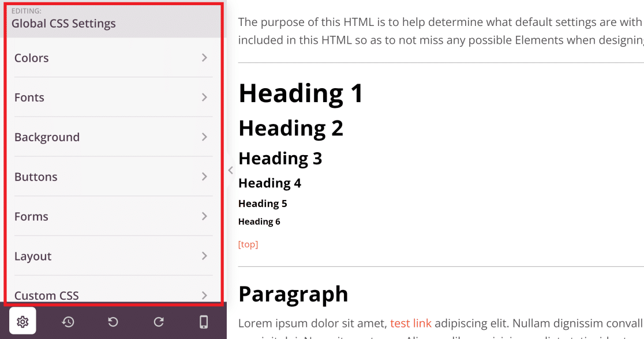Expand the Fonts section chevron
644x339 pixels.
click(x=204, y=97)
